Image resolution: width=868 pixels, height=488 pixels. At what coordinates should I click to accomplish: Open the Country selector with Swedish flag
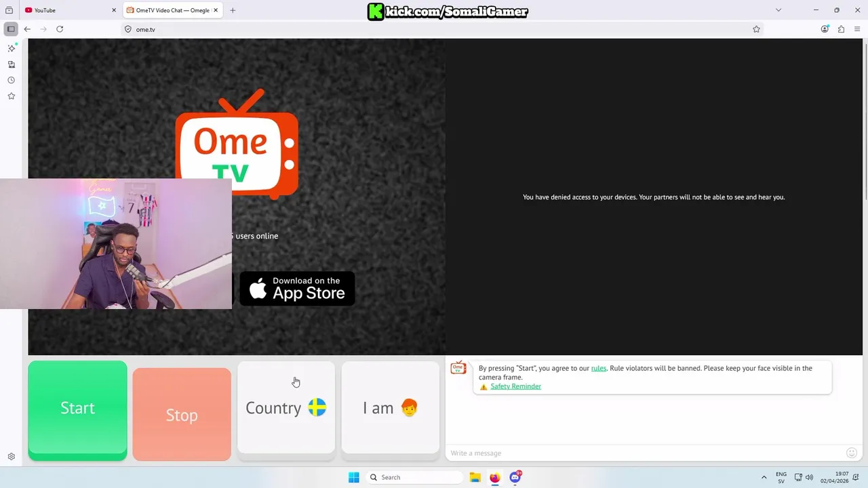click(286, 407)
